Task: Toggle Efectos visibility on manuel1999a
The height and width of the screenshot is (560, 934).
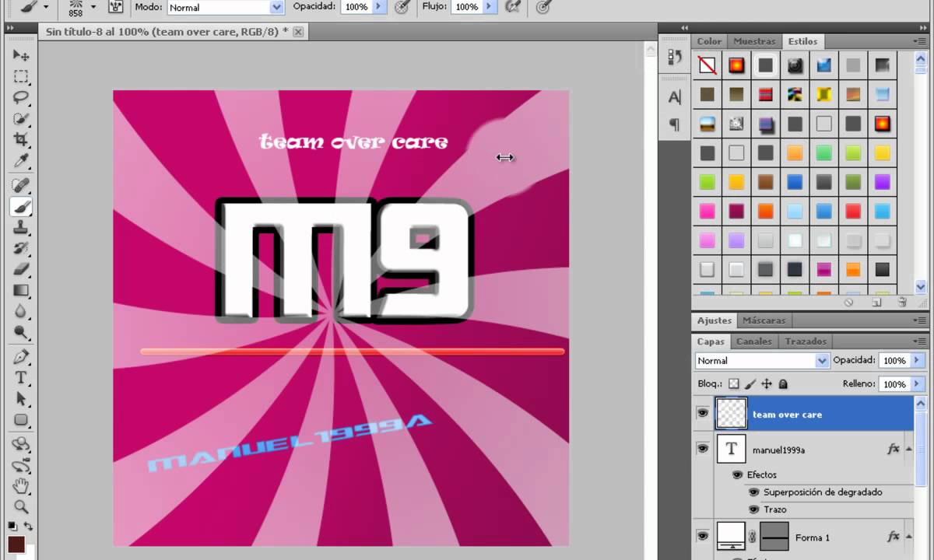Action: click(x=736, y=474)
